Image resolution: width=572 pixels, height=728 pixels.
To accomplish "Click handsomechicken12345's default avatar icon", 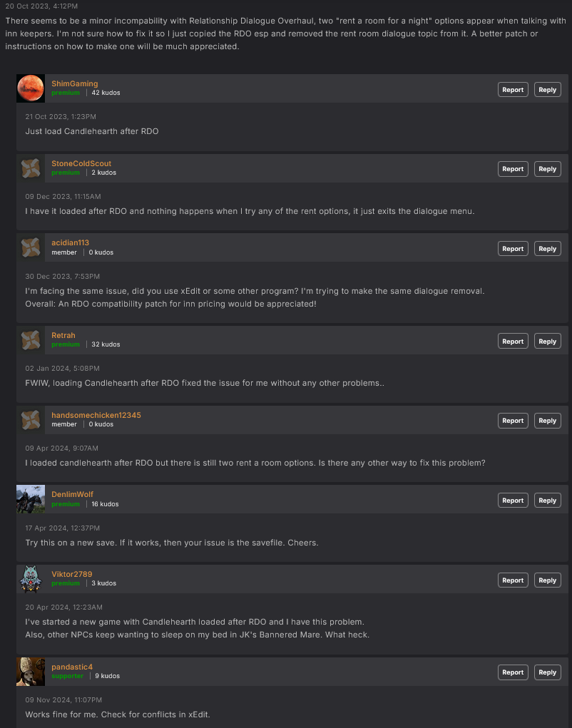I will (x=31, y=420).
